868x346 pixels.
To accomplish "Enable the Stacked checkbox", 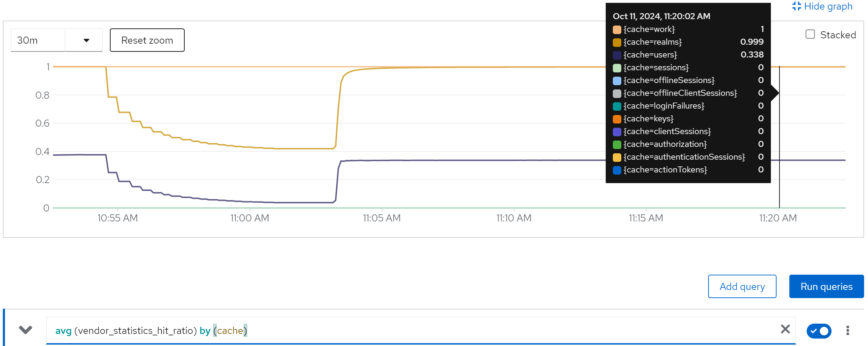I will [x=810, y=34].
